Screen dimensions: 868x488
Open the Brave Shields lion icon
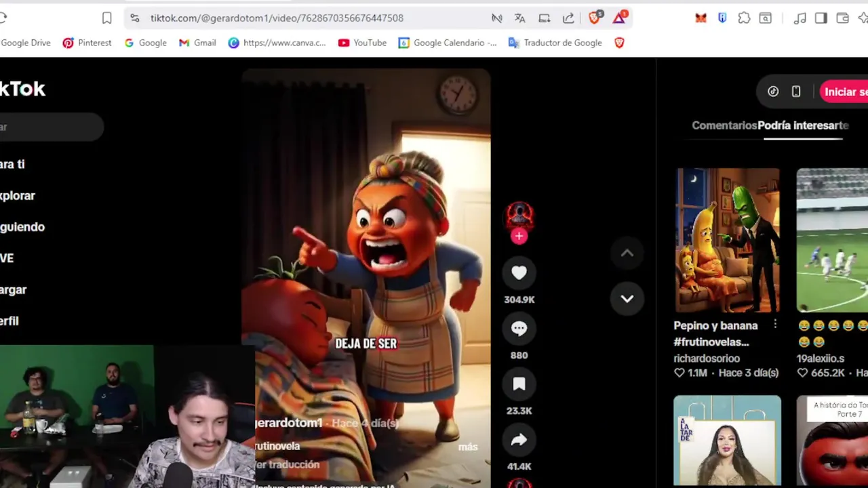click(x=595, y=18)
